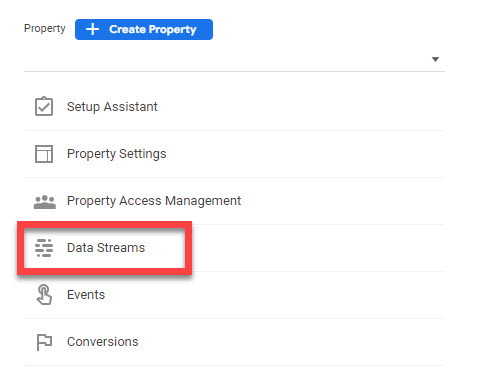Click the Conversions flag icon
Viewport: 478px width, 369px height.
[x=44, y=342]
